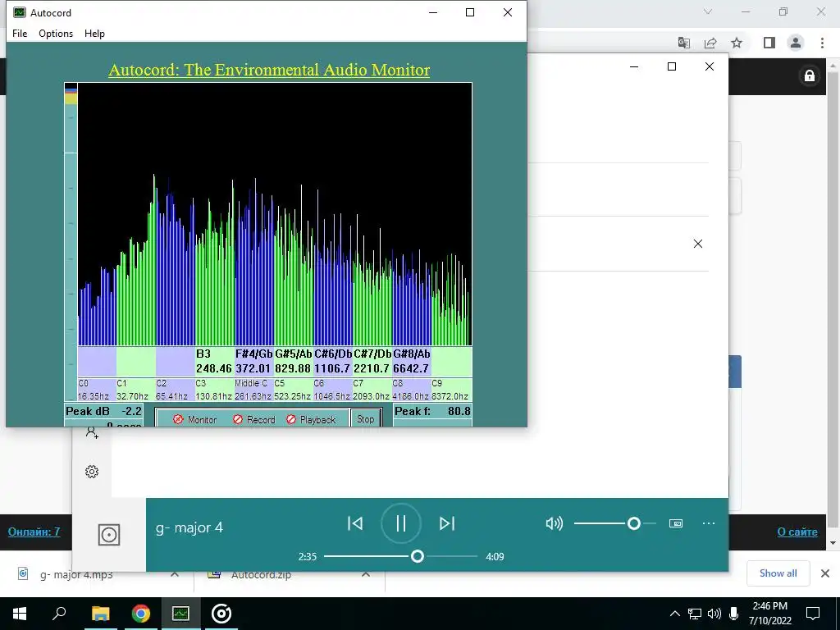Click the Middle C 261.63hz octave label
840x630 pixels.
coord(253,390)
